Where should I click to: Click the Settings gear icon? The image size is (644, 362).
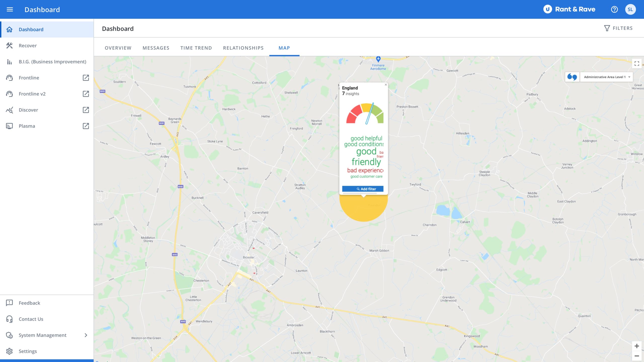9,351
